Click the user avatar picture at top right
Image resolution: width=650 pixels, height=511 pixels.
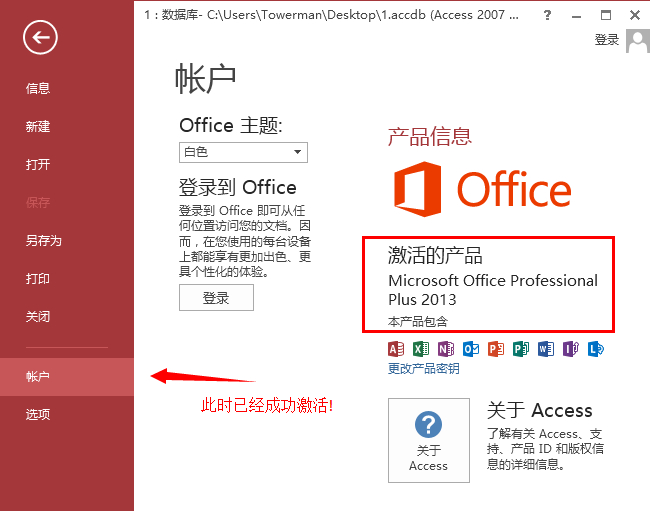coord(638,41)
